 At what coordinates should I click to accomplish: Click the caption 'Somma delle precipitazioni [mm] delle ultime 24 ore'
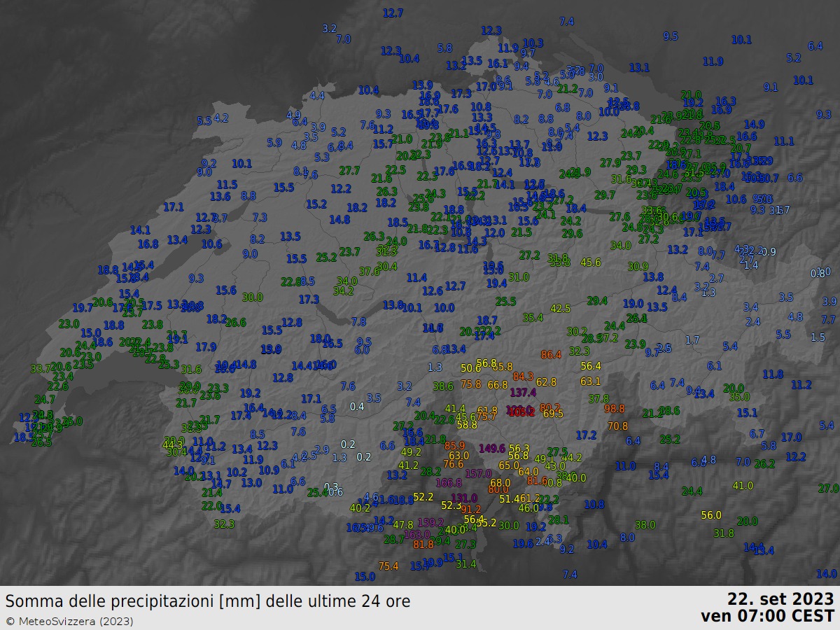(x=208, y=601)
